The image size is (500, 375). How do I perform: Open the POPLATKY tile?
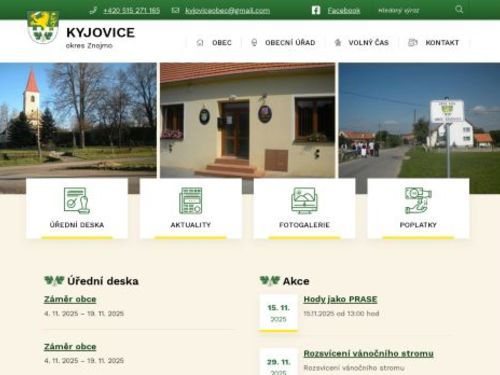[x=418, y=208]
